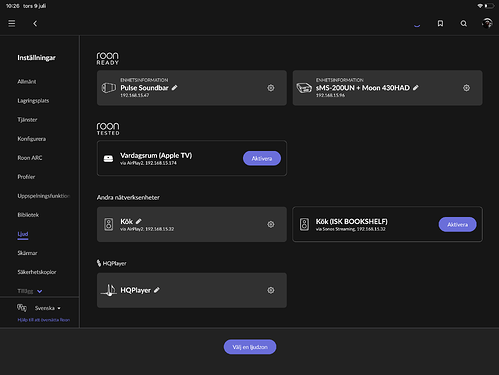Open the Lagringsplats settings tab
The image size is (499, 375).
[x=33, y=101]
